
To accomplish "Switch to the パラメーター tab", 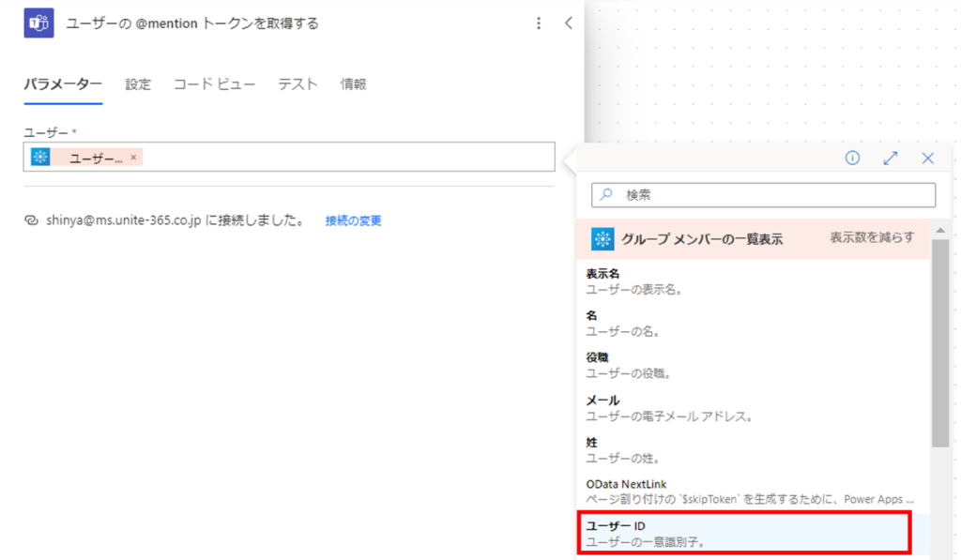I will 63,84.
